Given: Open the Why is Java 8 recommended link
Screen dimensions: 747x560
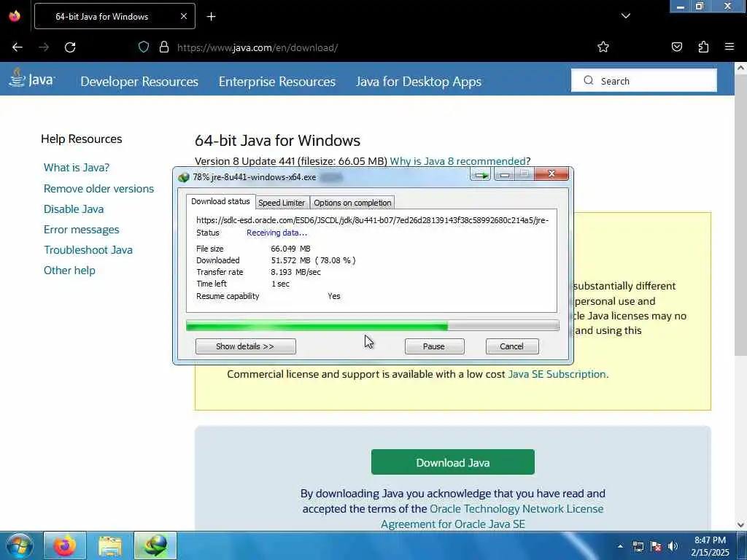Looking at the screenshot, I should coord(458,161).
